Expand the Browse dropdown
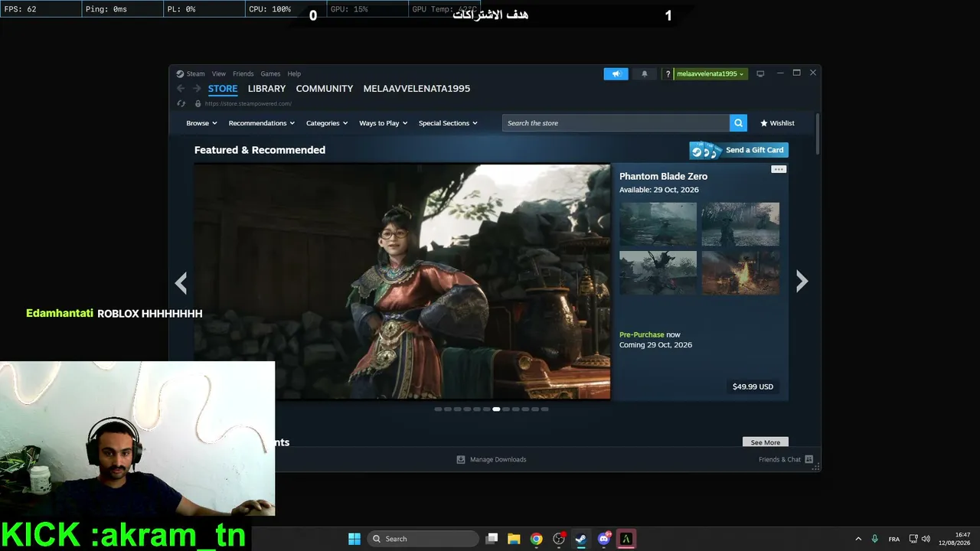 [x=201, y=123]
